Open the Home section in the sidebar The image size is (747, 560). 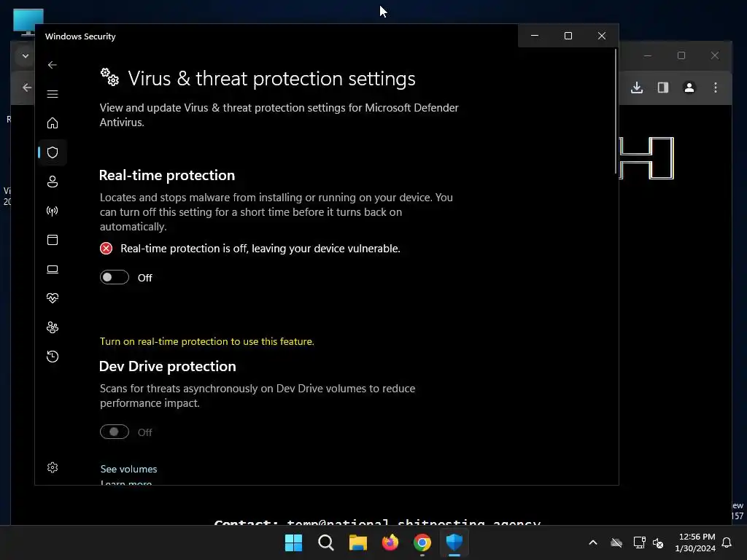(53, 122)
